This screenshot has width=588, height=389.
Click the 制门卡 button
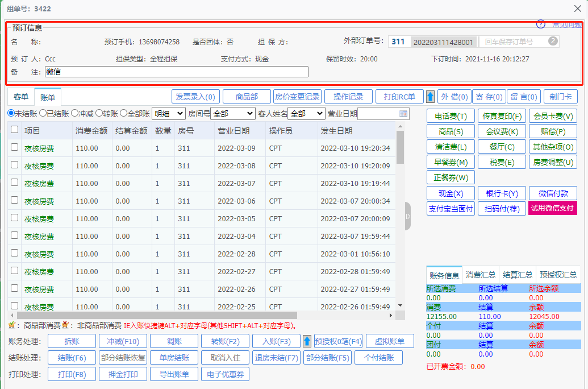[561, 97]
